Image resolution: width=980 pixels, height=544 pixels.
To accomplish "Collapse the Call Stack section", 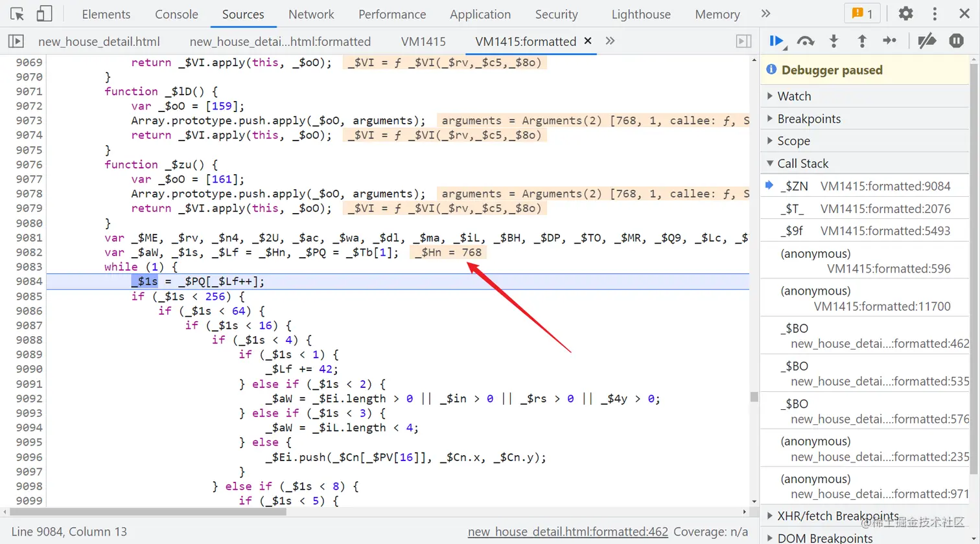I will [x=865, y=163].
